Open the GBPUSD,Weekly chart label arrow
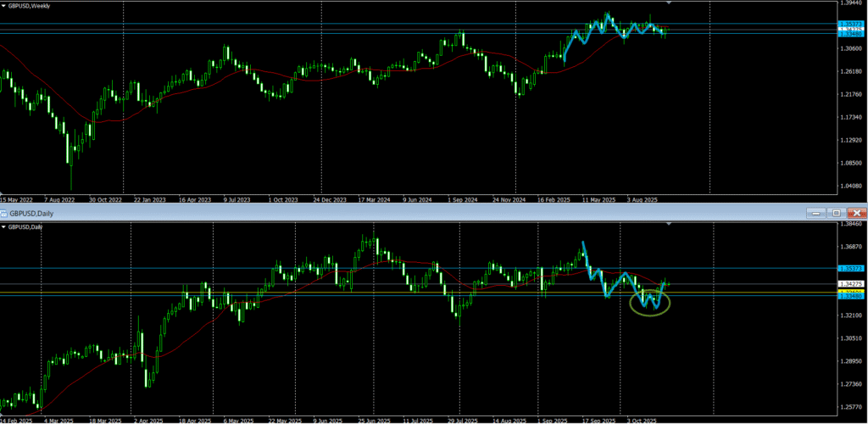 tap(4, 8)
